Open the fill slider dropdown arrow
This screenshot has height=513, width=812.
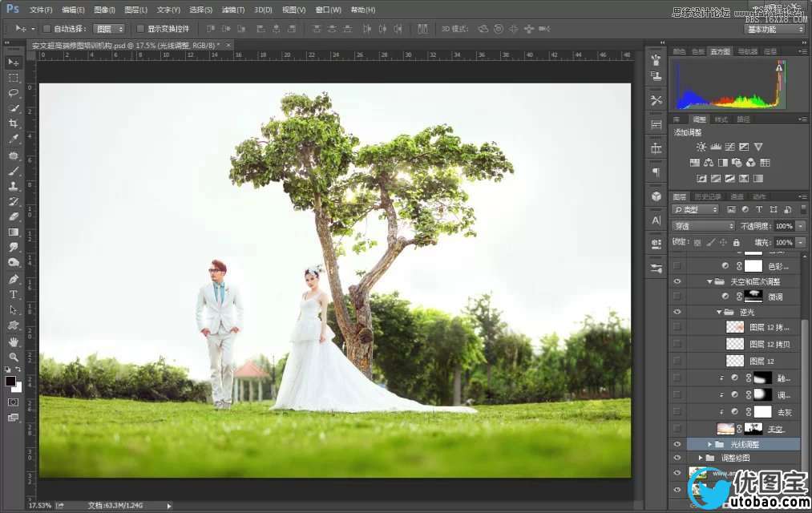801,242
